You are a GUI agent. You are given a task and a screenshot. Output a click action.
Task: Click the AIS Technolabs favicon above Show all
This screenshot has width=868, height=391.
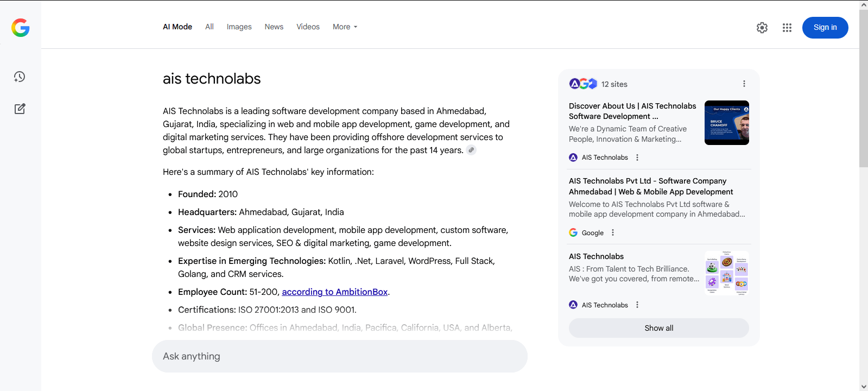573,305
